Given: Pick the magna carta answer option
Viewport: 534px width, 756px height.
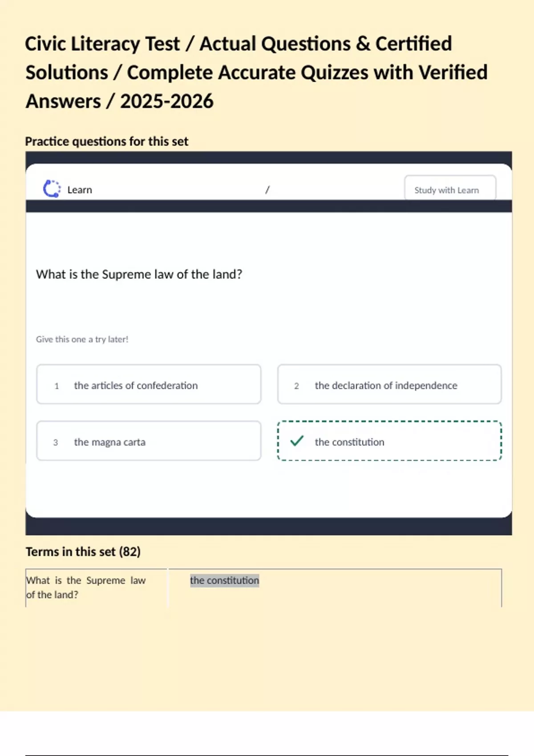Looking at the screenshot, I should coord(149,441).
